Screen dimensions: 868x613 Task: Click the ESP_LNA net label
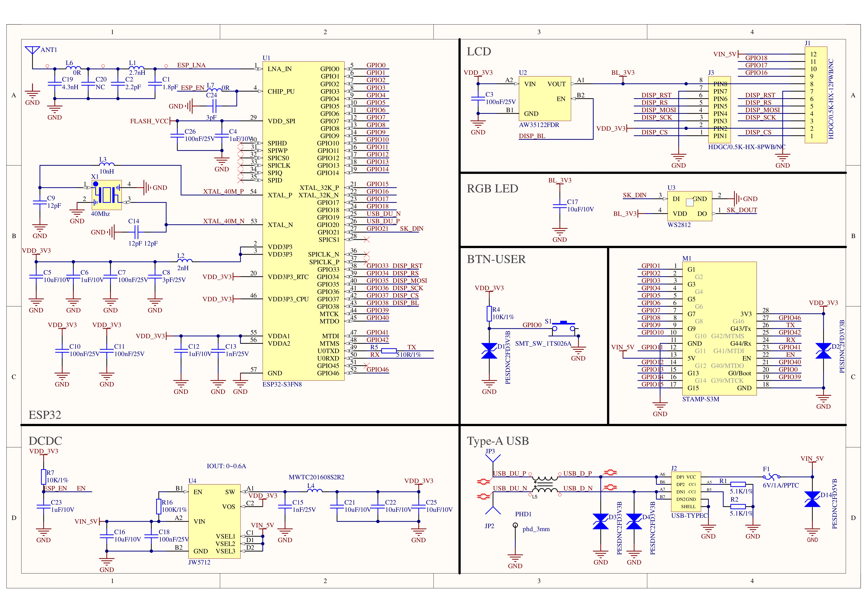191,65
